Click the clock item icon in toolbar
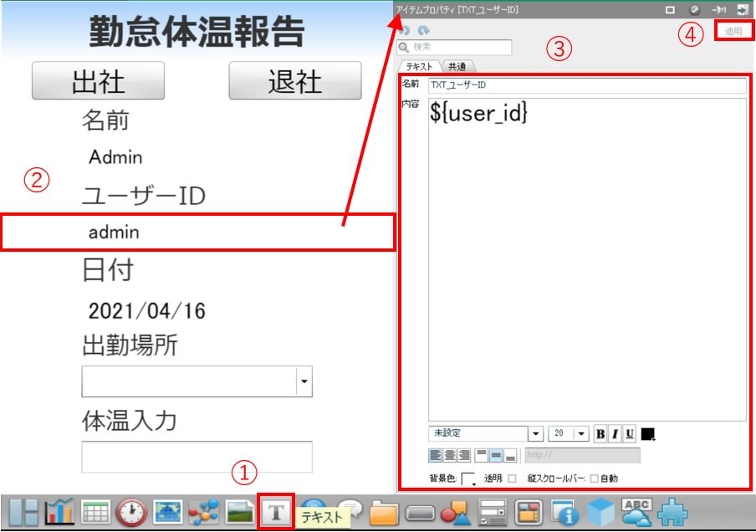Viewport: 756px width, 532px height. (x=132, y=512)
